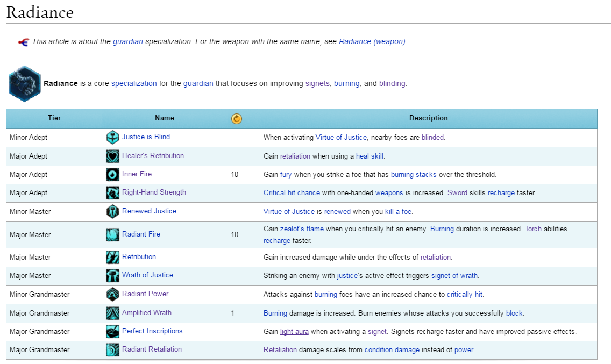Click the Sword link

[457, 192]
